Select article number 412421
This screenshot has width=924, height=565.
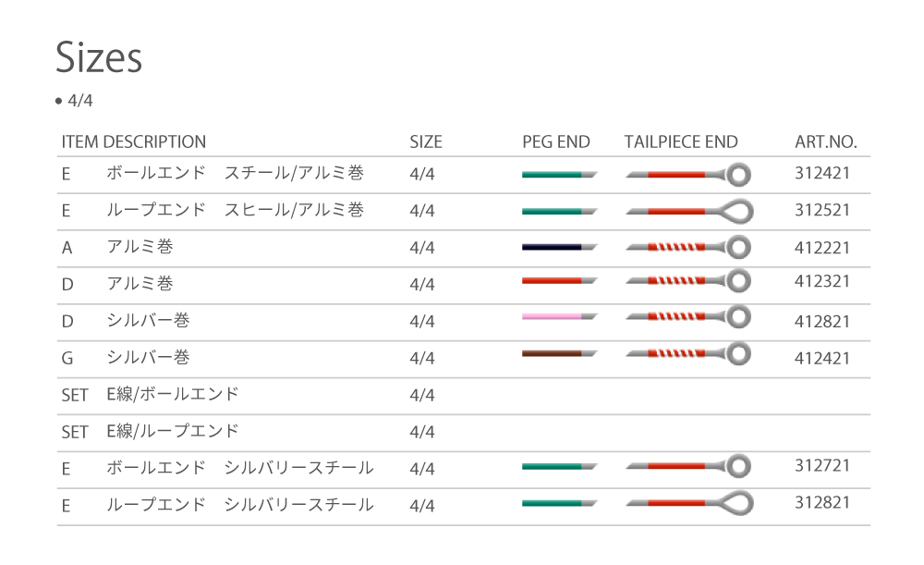pyautogui.click(x=822, y=358)
